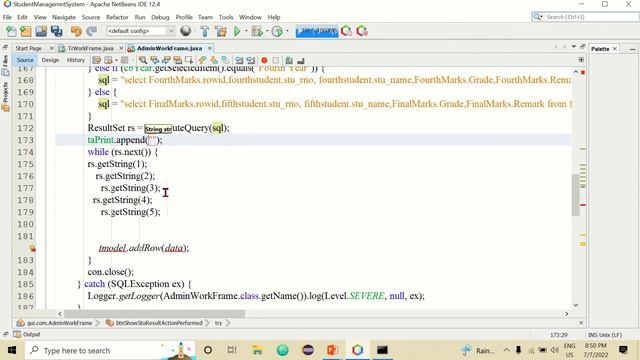Expand the Run Project dropdown arrow
Viewport: 640px width, 360px height.
[246, 31]
